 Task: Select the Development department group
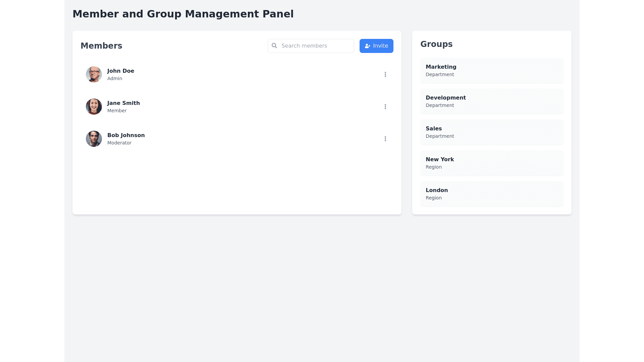[491, 101]
